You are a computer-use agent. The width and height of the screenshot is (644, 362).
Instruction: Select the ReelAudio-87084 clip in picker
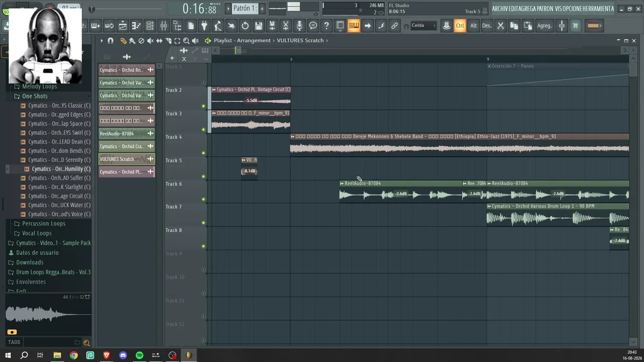coord(127,134)
